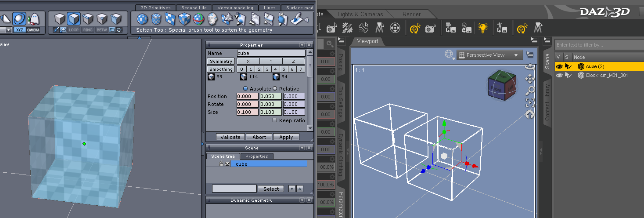
Task: Click the Enter text to filter by field
Action: coord(599,45)
